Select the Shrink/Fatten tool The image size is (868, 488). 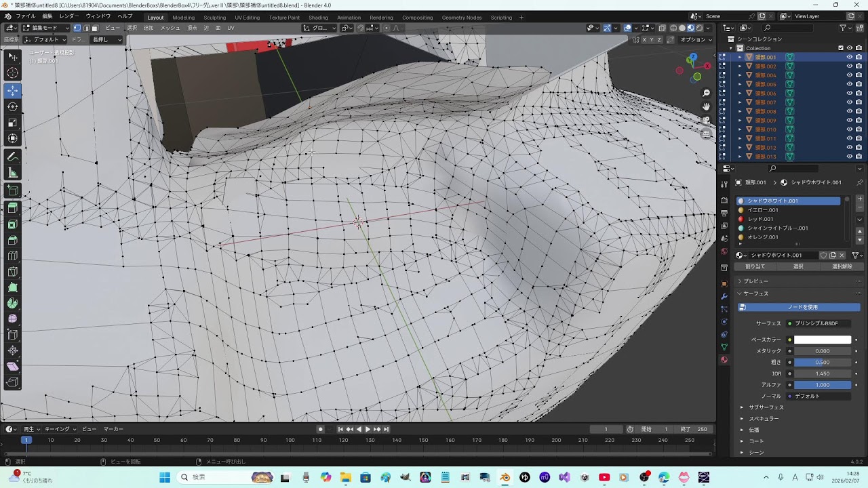13,351
